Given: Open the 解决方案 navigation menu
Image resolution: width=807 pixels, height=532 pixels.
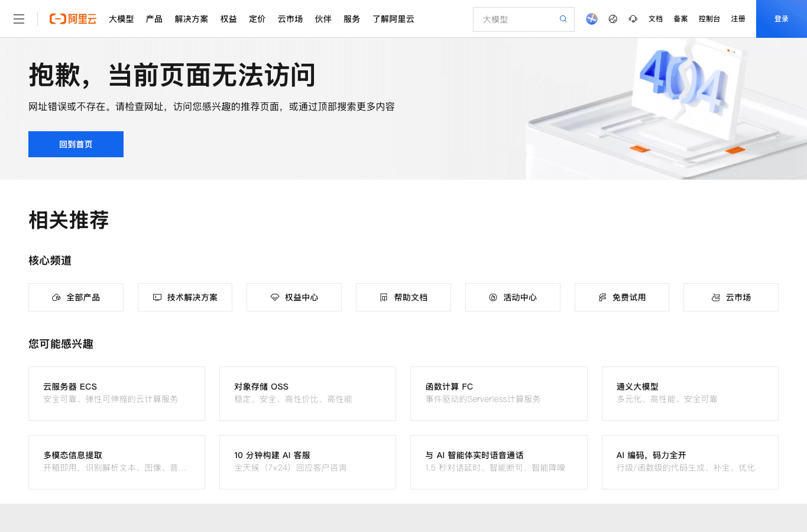Looking at the screenshot, I should pos(192,19).
